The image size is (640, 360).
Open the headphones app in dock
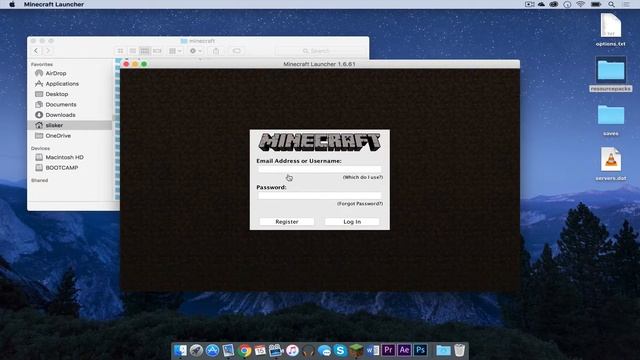coord(308,350)
